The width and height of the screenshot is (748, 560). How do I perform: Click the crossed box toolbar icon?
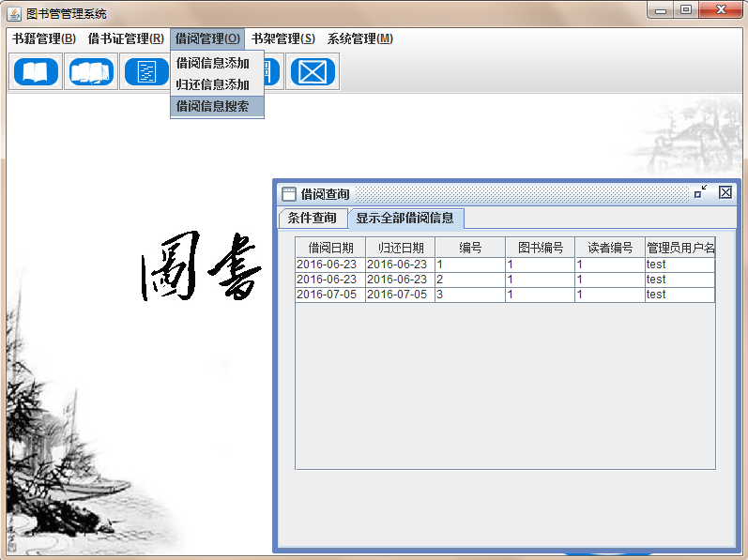(x=313, y=72)
